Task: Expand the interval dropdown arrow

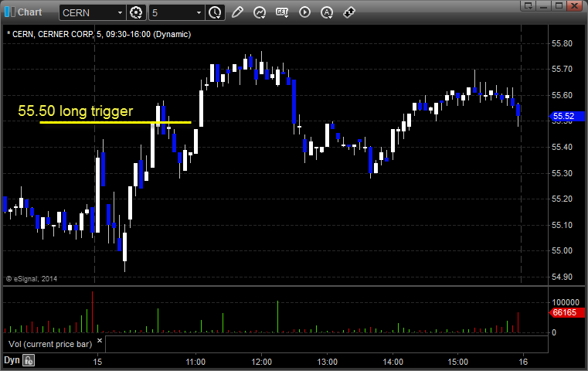Action: 199,13
